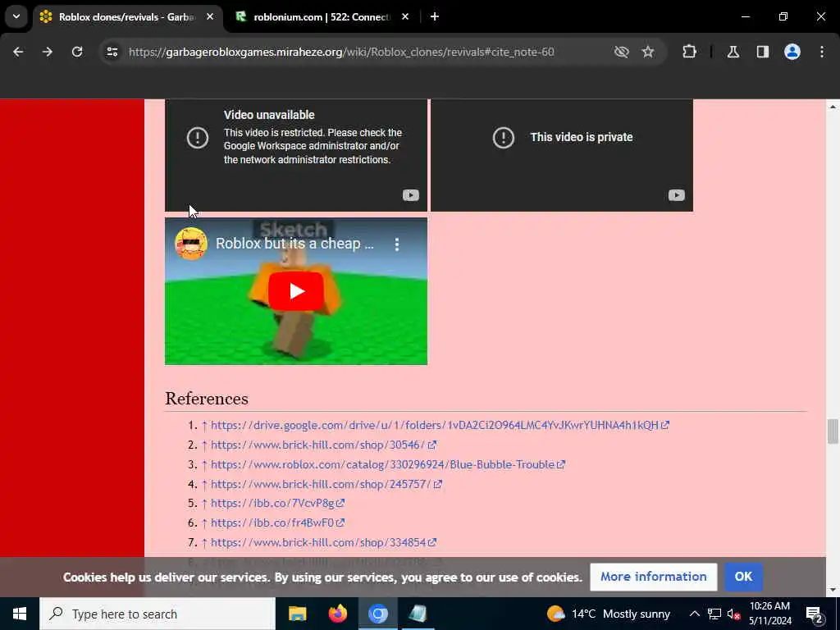Open the weather widget 14°C Mostly sunny
Image resolution: width=840 pixels, height=630 pixels.
point(609,614)
